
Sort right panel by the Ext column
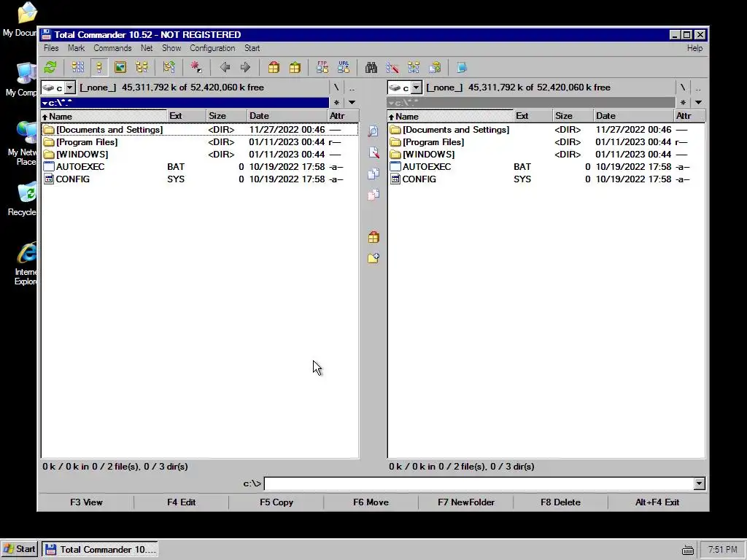533,116
